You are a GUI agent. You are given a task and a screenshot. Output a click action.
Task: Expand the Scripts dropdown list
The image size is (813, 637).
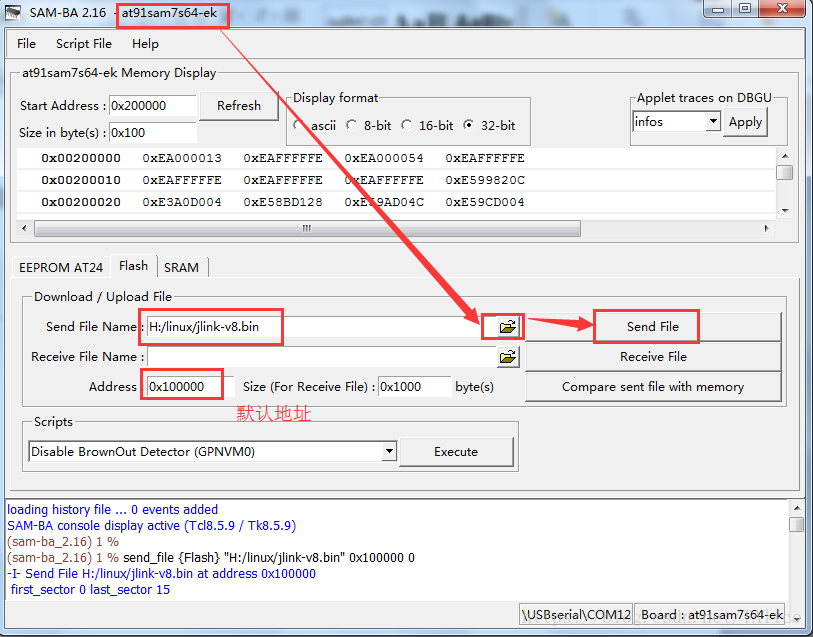pos(389,451)
